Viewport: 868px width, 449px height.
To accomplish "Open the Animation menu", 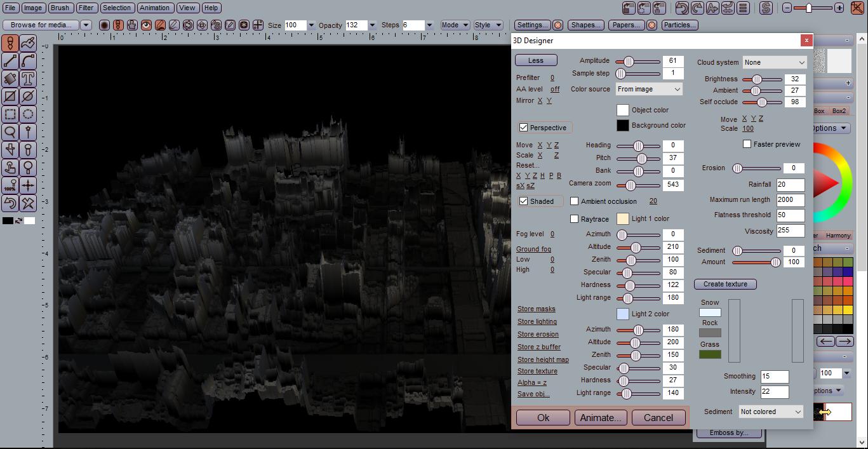I will pos(154,8).
